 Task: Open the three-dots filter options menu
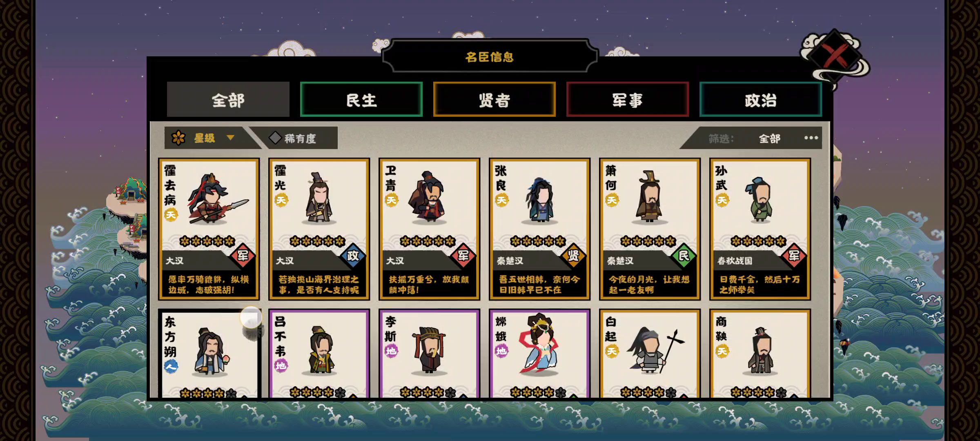click(811, 138)
